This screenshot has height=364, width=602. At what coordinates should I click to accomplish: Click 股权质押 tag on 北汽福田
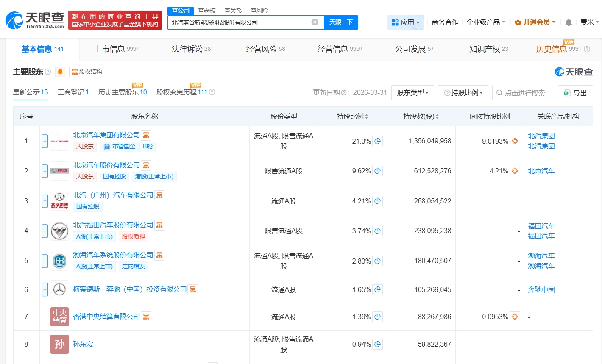point(133,236)
